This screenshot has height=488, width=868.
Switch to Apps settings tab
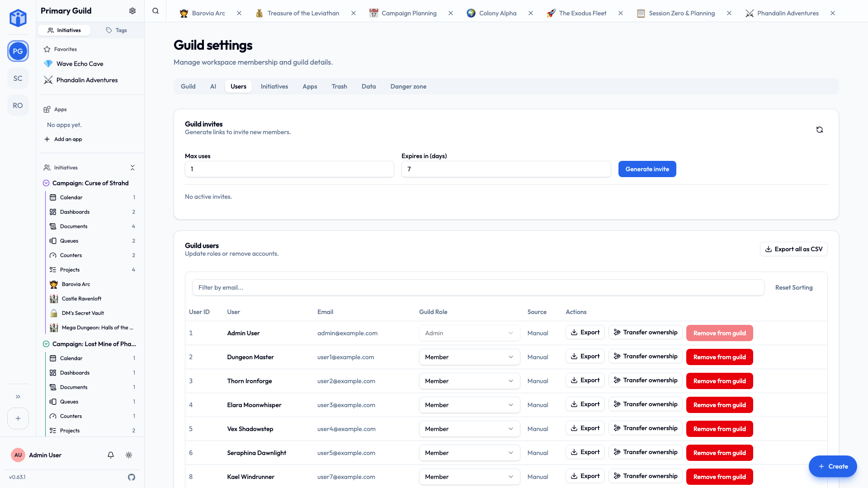(x=310, y=86)
